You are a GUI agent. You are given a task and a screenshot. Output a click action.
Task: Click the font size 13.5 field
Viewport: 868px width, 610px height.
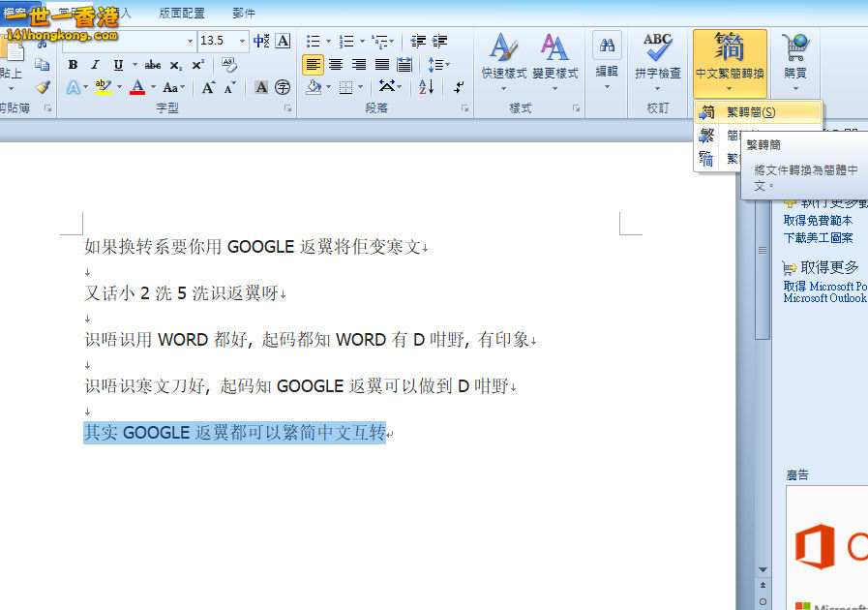pyautogui.click(x=218, y=41)
